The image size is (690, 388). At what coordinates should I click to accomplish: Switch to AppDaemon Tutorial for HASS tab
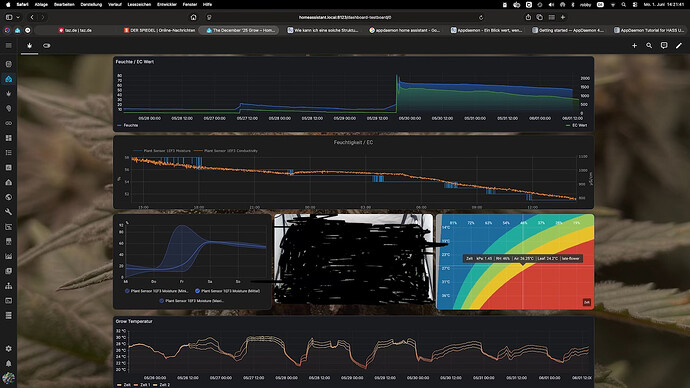(649, 30)
